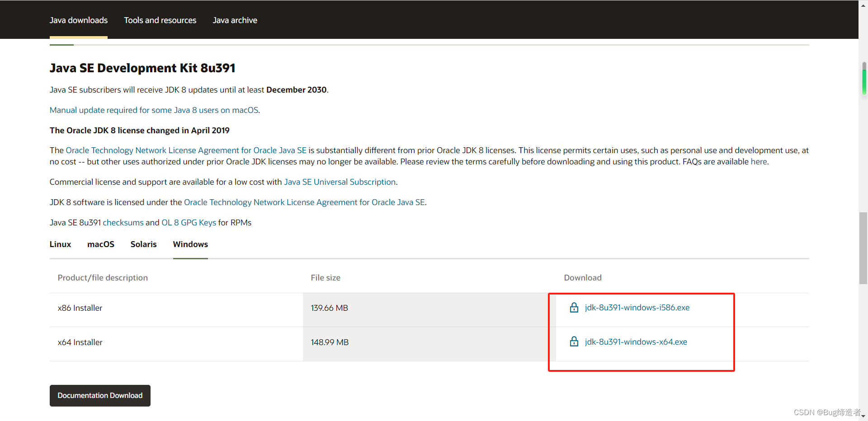Viewport: 868px width, 421px height.
Task: Click 'Java SE Development Kit 8u391' heading
Action: click(142, 68)
